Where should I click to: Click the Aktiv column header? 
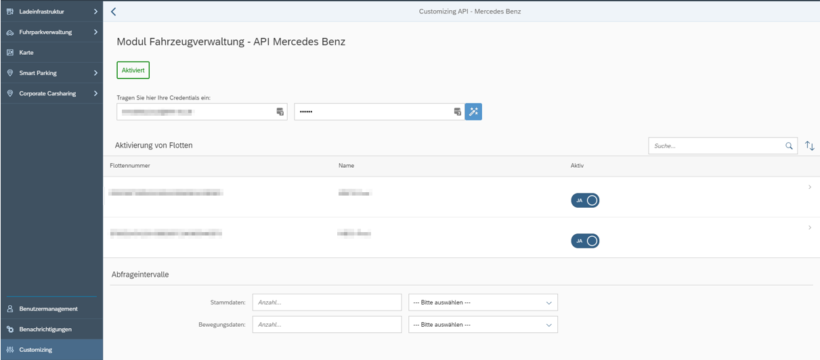point(577,166)
